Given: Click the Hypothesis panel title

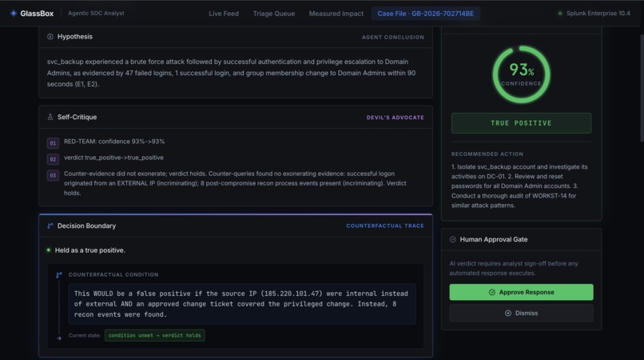Looking at the screenshot, I should (75, 37).
